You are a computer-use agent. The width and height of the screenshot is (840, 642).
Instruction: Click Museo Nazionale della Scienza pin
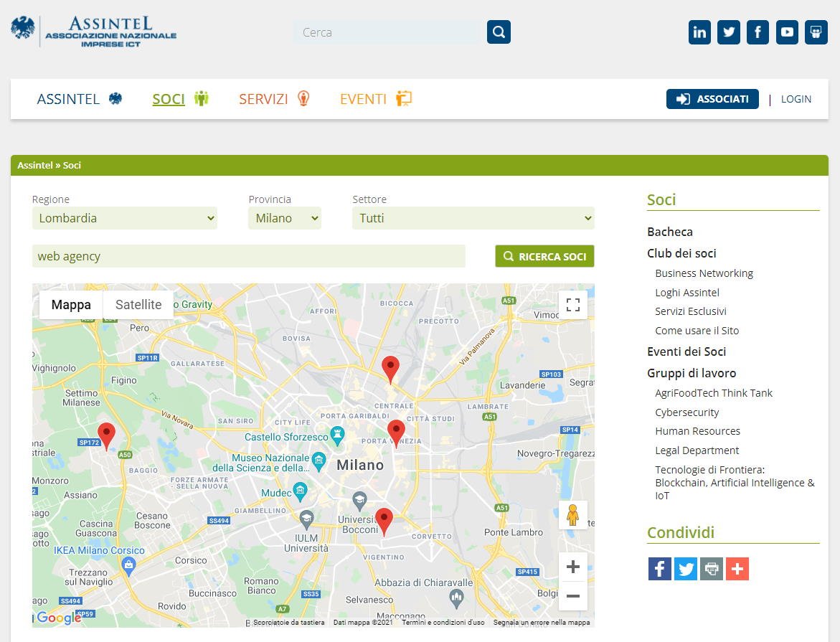pyautogui.click(x=318, y=461)
